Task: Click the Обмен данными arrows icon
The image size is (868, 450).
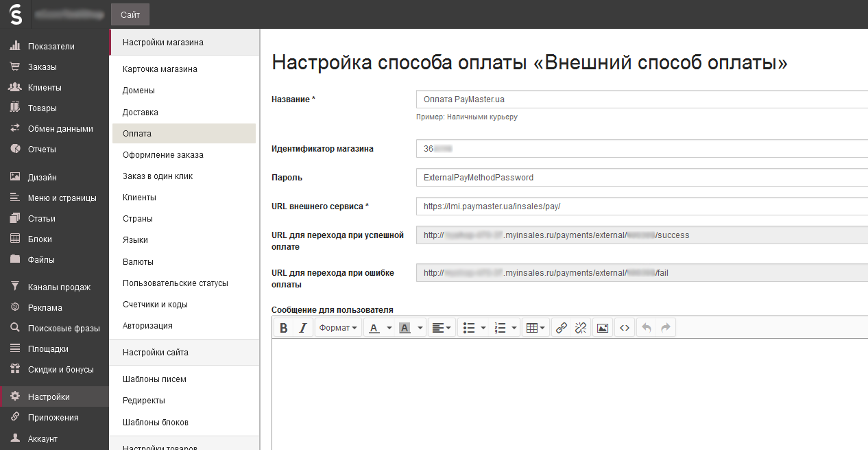Action: (14, 128)
